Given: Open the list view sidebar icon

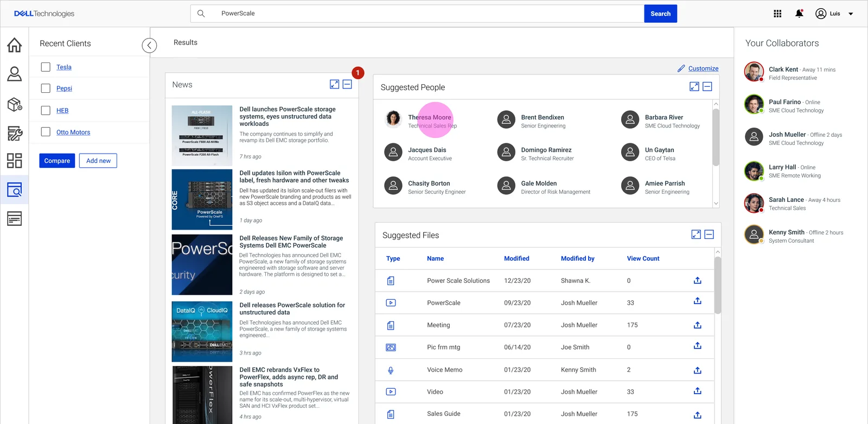Looking at the screenshot, I should (15, 219).
